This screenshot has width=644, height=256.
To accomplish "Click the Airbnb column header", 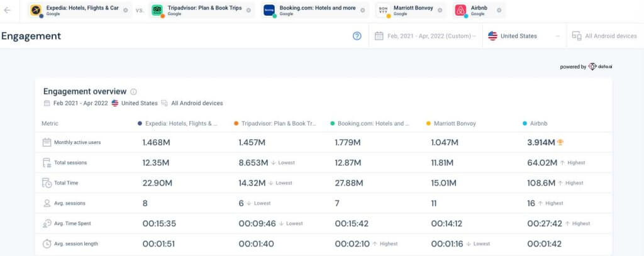I will [538, 123].
